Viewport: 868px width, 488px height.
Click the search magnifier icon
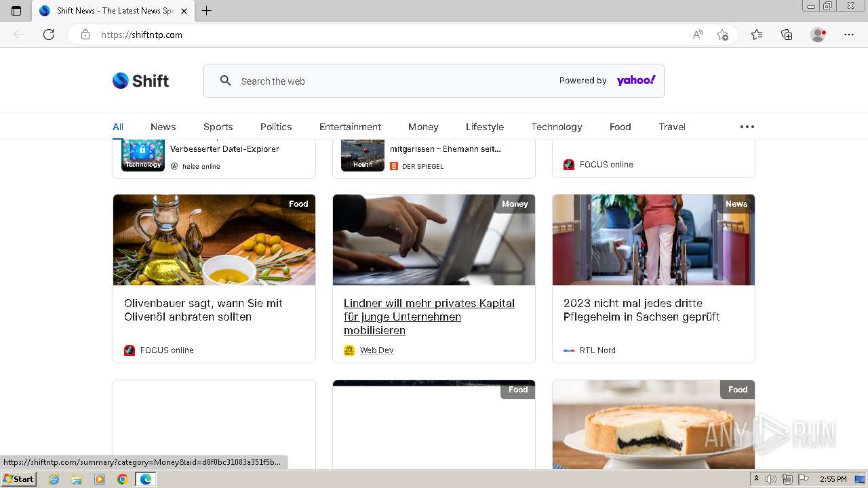[226, 81]
